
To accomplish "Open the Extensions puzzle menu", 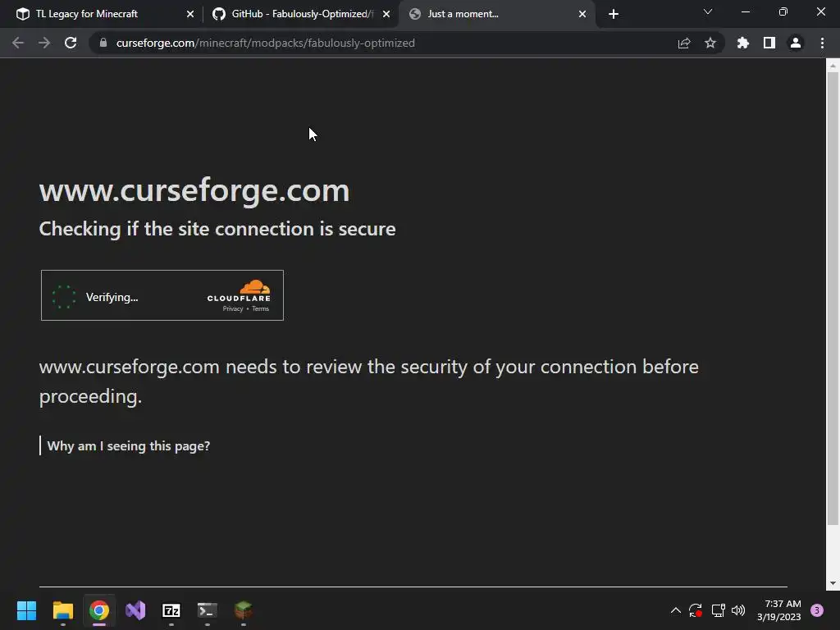I will 743,43.
